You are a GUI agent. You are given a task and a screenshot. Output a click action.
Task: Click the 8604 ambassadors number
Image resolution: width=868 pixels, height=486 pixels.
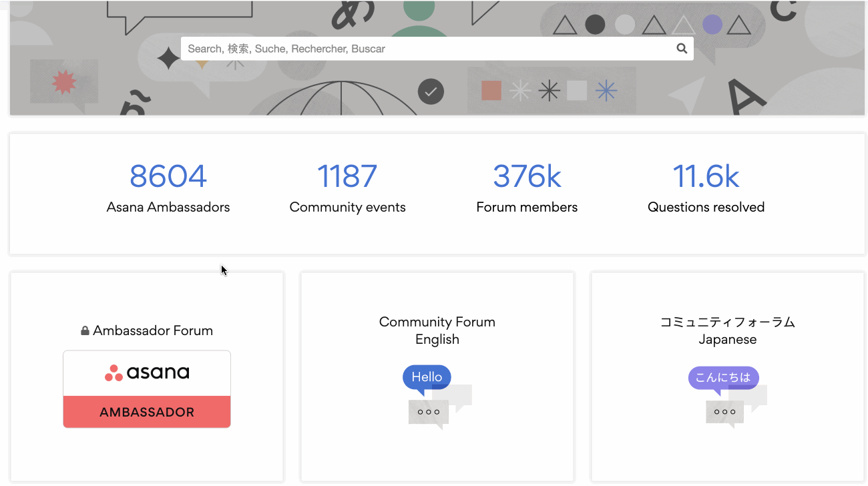[x=168, y=176]
